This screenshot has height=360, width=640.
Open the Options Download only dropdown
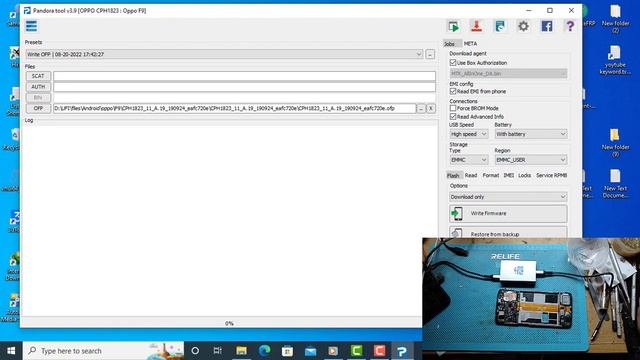(x=508, y=197)
